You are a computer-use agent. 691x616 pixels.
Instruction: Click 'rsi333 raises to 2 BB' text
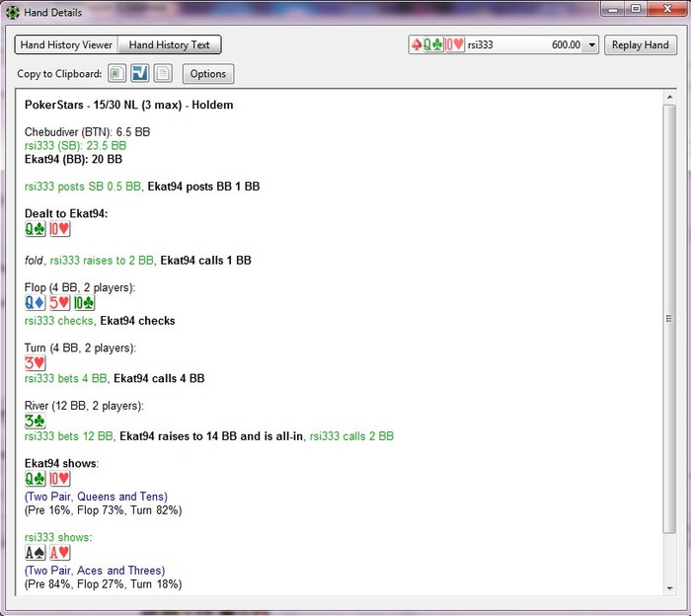(x=102, y=261)
